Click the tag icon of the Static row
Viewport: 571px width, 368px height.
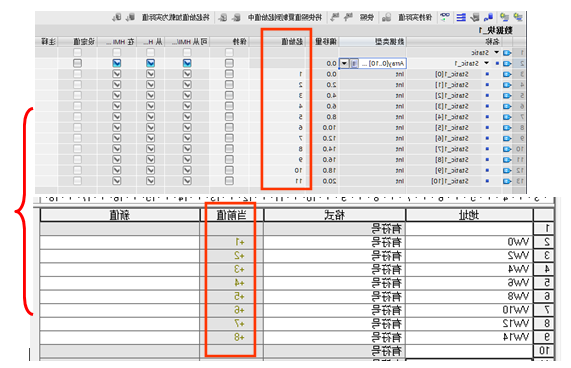click(507, 53)
